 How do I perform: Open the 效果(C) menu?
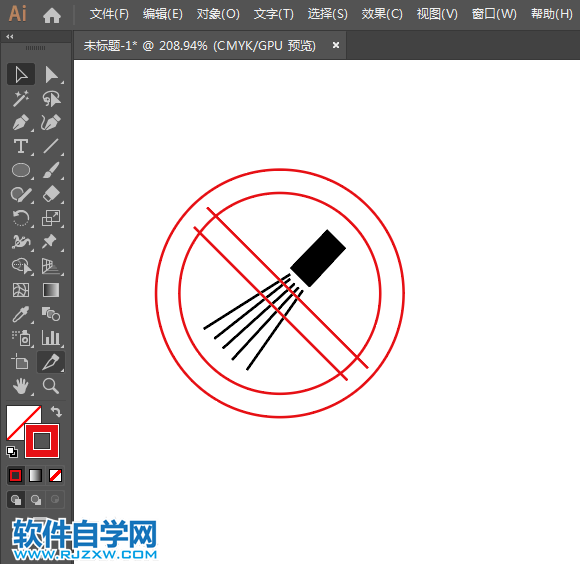click(382, 14)
